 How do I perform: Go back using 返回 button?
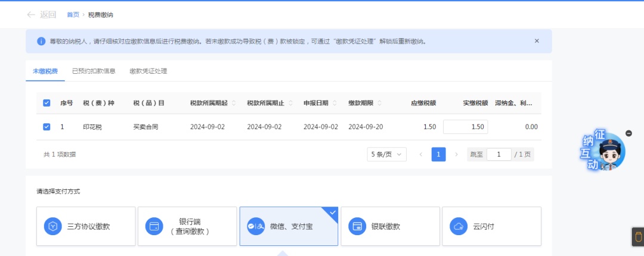point(41,15)
